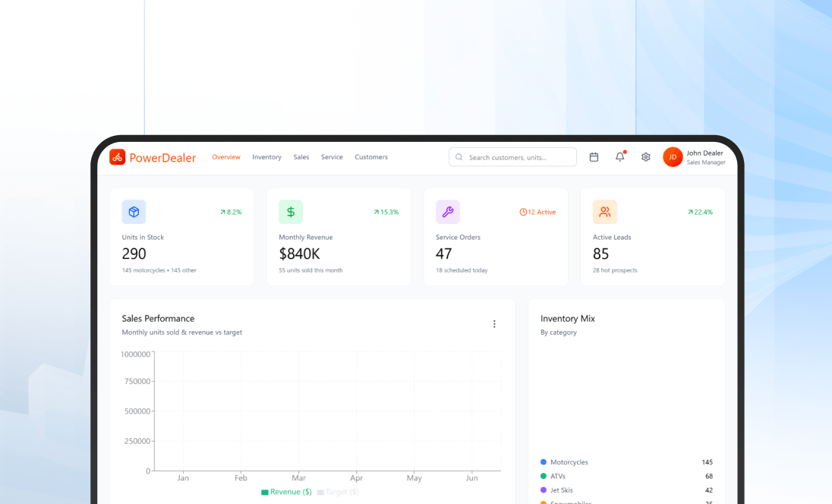This screenshot has height=504, width=832.
Task: Open the notifications bell
Action: click(x=619, y=157)
